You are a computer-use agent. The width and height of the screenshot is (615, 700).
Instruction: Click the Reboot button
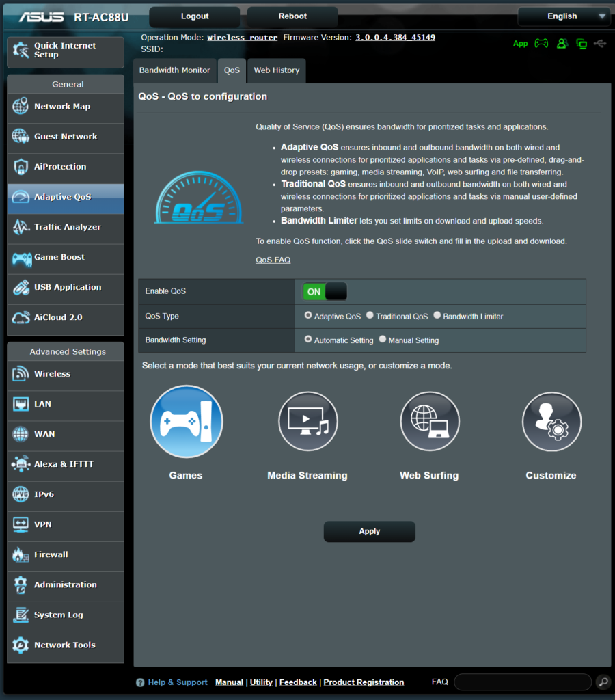tap(292, 16)
